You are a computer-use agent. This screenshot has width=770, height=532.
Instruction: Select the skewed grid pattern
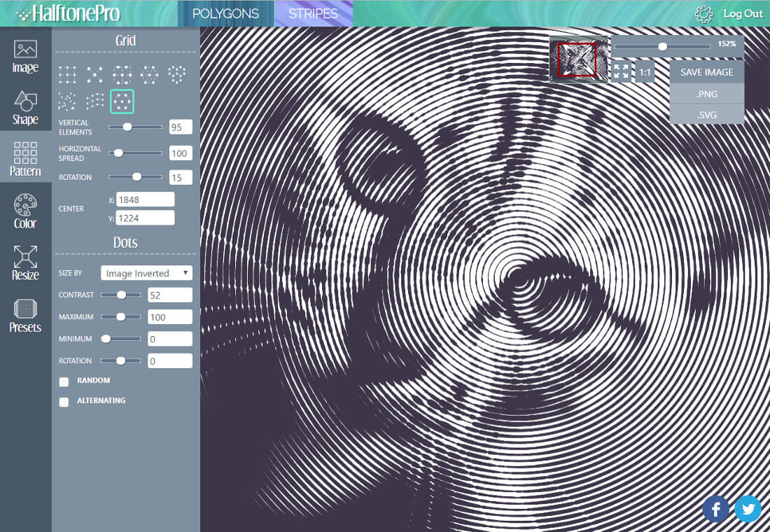(94, 101)
